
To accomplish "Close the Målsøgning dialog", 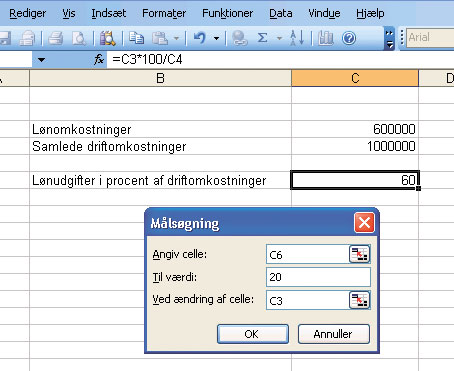I will (x=364, y=223).
